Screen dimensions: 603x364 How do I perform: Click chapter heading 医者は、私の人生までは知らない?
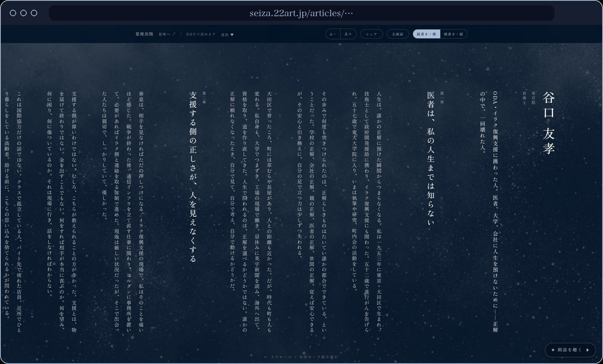[431, 159]
